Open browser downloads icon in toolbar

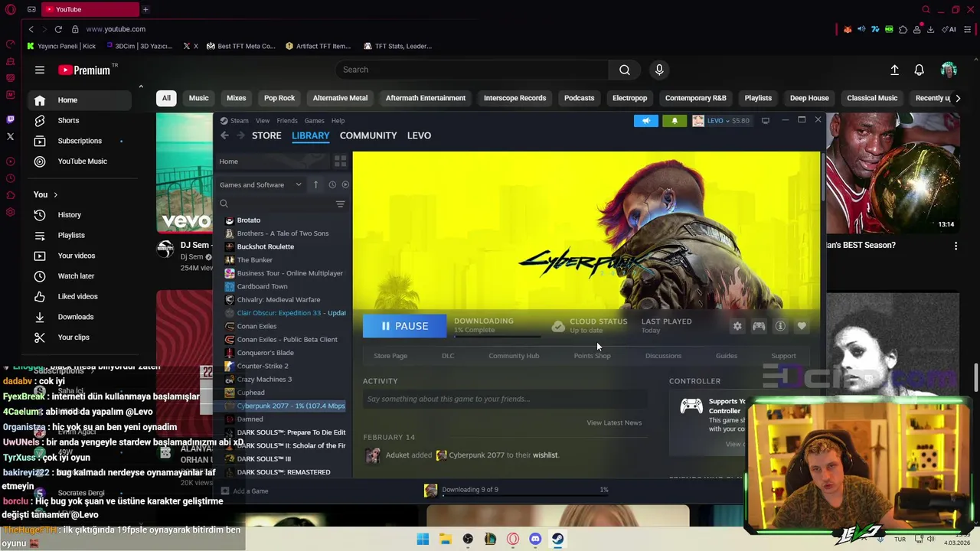coord(930,29)
